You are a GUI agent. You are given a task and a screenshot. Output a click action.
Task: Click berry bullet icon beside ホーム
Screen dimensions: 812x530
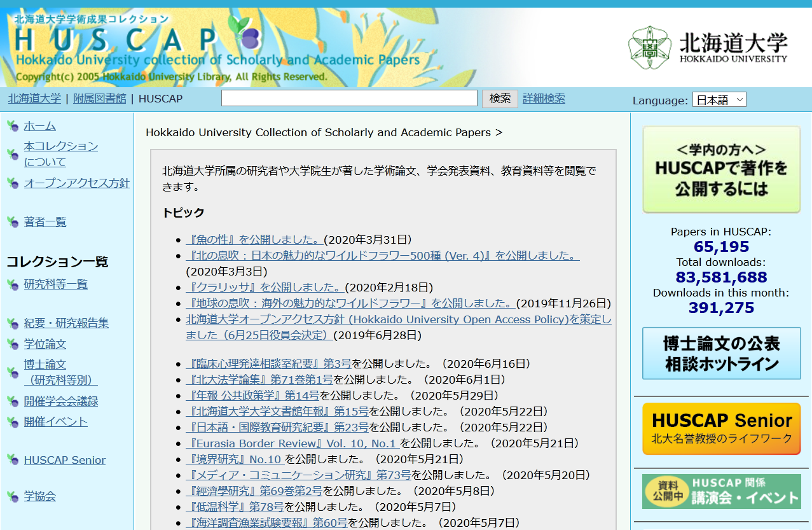13,126
